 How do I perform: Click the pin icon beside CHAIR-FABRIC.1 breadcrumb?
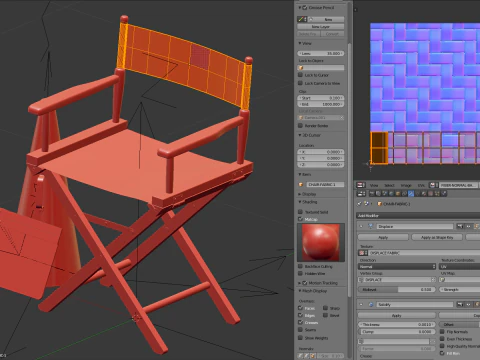pyautogui.click(x=359, y=204)
